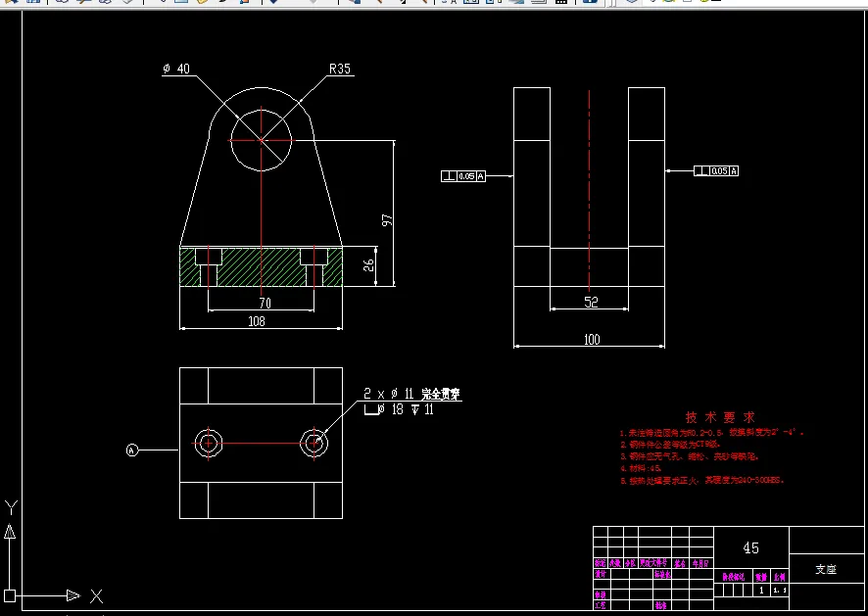
Task: Click the UCS icon X axis label
Action: point(96,596)
